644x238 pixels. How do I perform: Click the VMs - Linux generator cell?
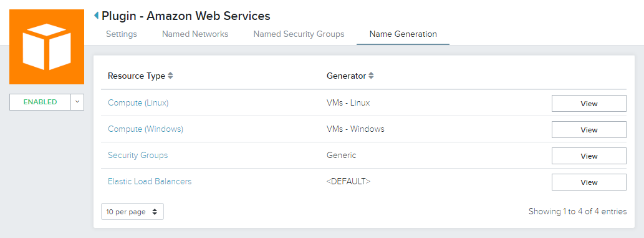tap(348, 103)
